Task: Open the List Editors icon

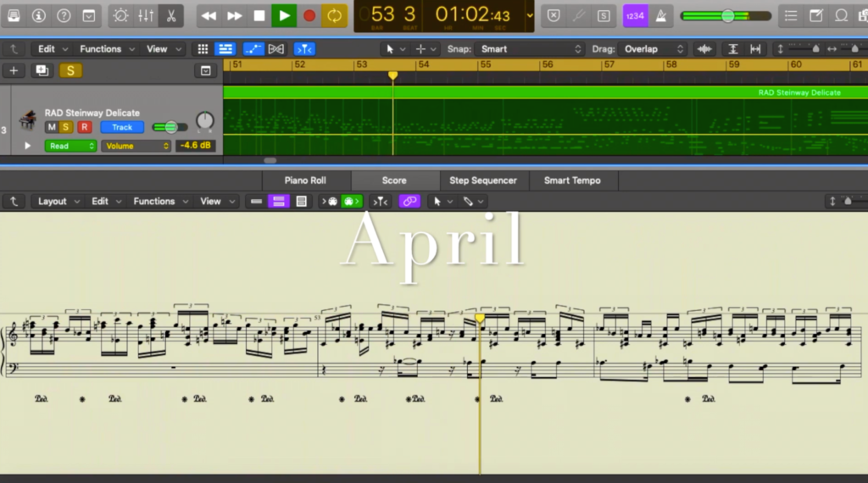Action: (791, 15)
